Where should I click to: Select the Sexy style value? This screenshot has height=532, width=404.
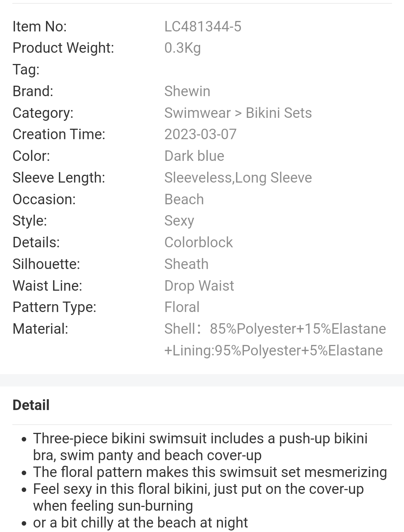(x=179, y=221)
